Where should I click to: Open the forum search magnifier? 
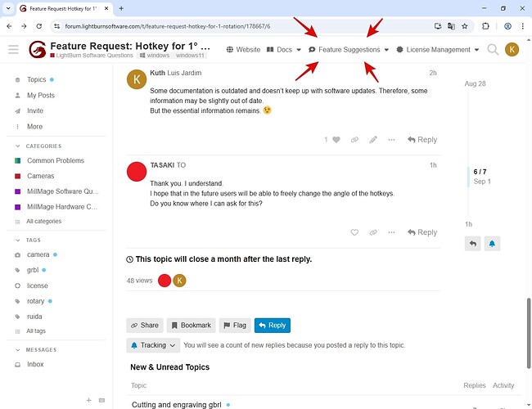[x=493, y=50]
